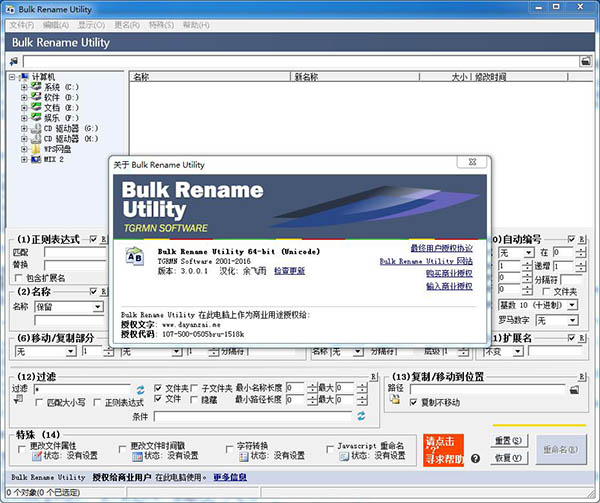
Task: Click the R reset icon in section 12
Action: pyautogui.click(x=374, y=377)
